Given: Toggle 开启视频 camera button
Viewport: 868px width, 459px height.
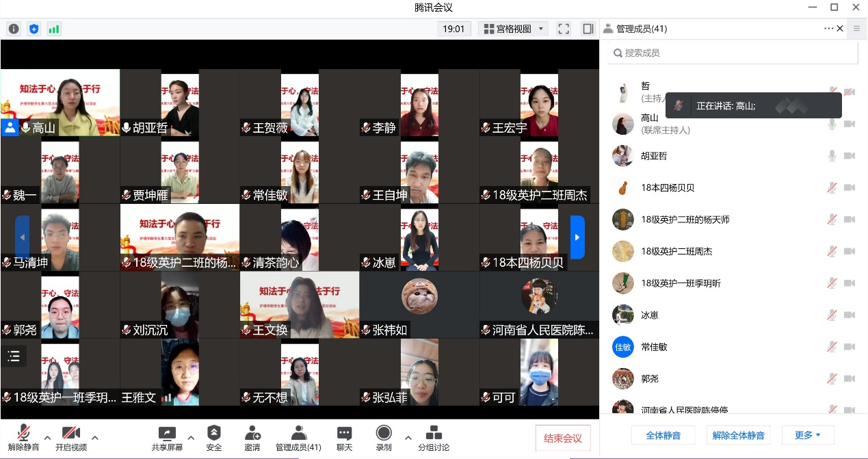Looking at the screenshot, I should pyautogui.click(x=71, y=438).
